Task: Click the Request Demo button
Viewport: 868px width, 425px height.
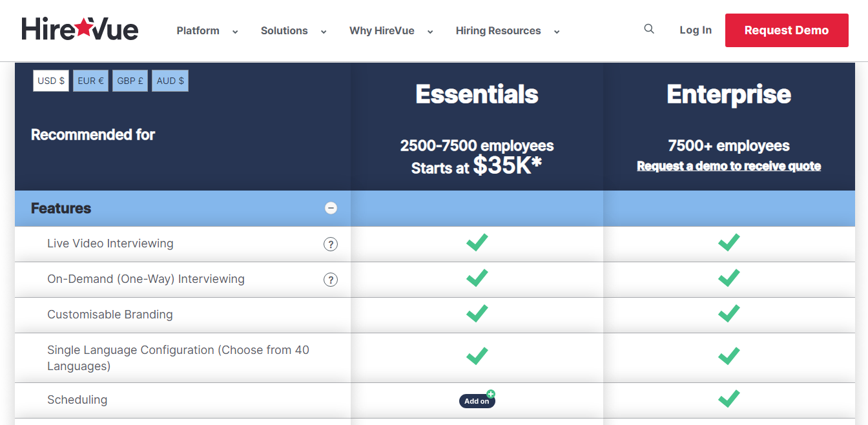Action: 787,30
